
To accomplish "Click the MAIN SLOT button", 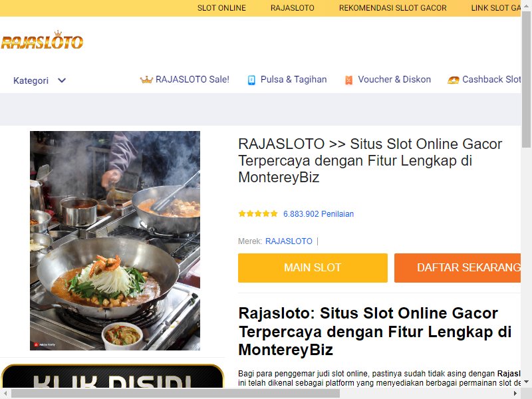I will [313, 268].
